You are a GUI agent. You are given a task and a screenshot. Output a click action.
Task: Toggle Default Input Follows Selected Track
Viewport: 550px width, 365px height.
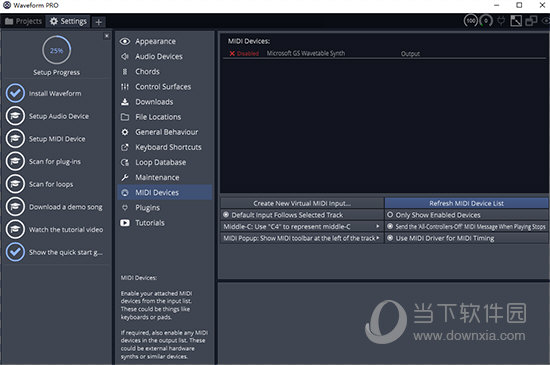click(302, 215)
